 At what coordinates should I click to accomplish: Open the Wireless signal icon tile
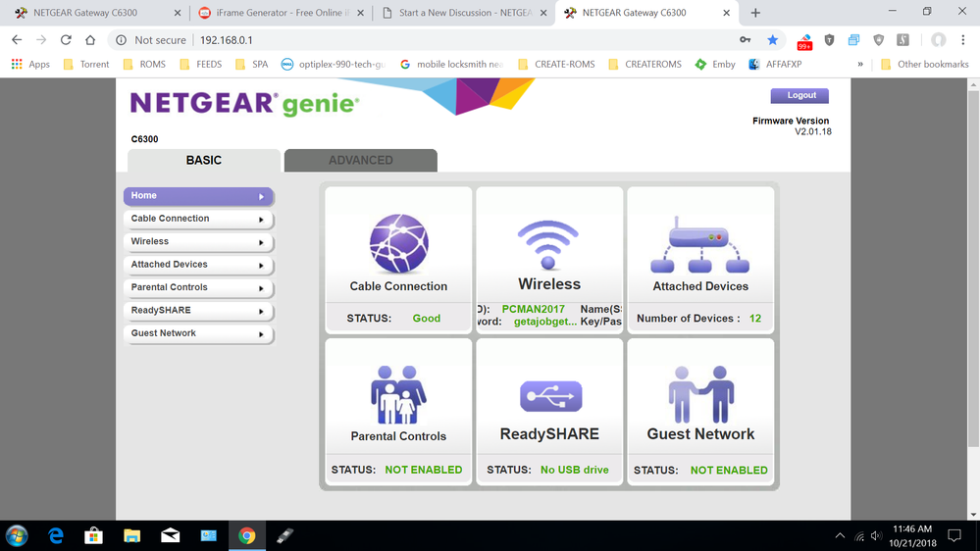point(548,245)
